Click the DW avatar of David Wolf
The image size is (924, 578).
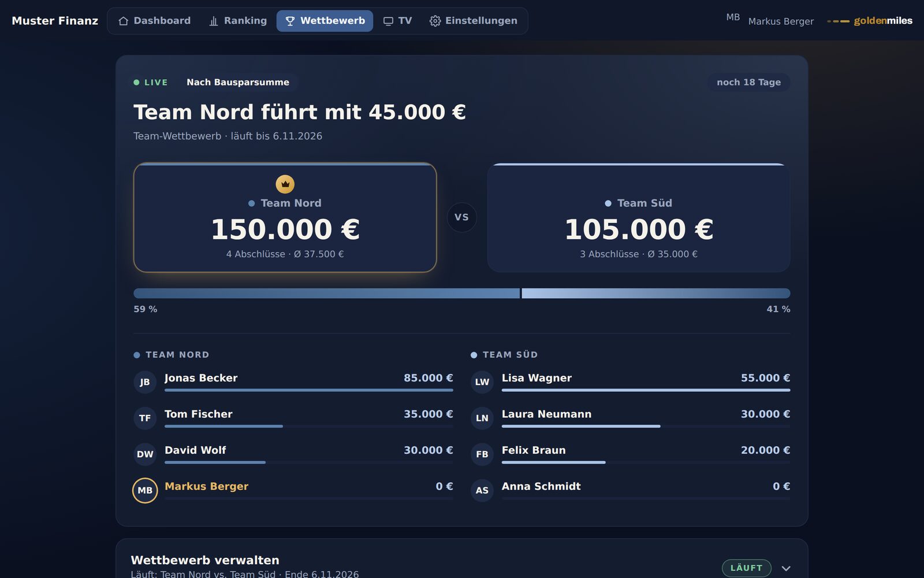point(145,454)
